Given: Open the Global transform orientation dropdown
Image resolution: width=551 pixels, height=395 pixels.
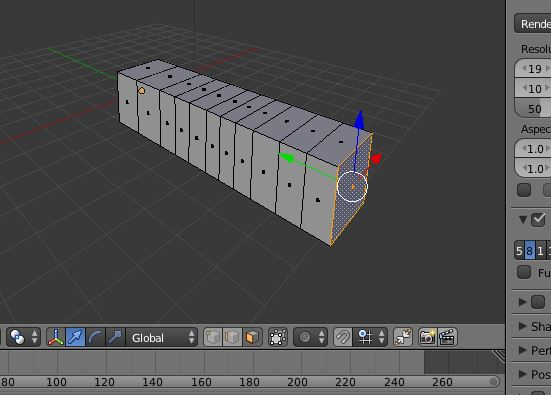Looking at the screenshot, I should (x=162, y=337).
